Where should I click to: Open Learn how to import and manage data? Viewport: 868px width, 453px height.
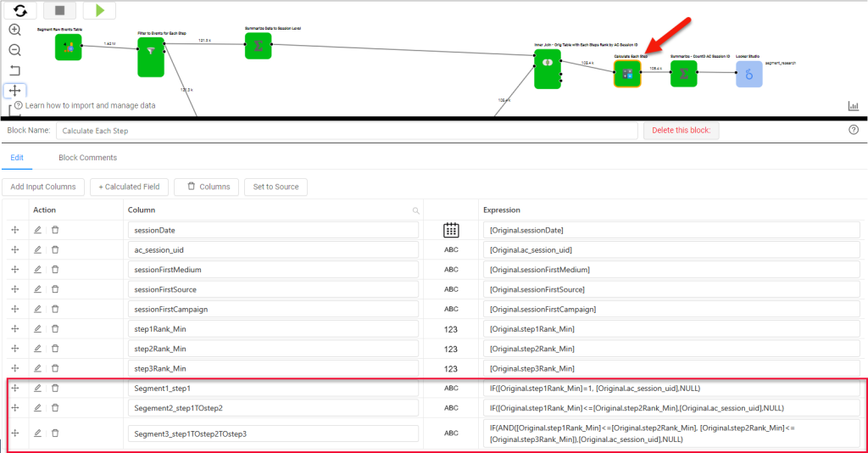point(90,105)
